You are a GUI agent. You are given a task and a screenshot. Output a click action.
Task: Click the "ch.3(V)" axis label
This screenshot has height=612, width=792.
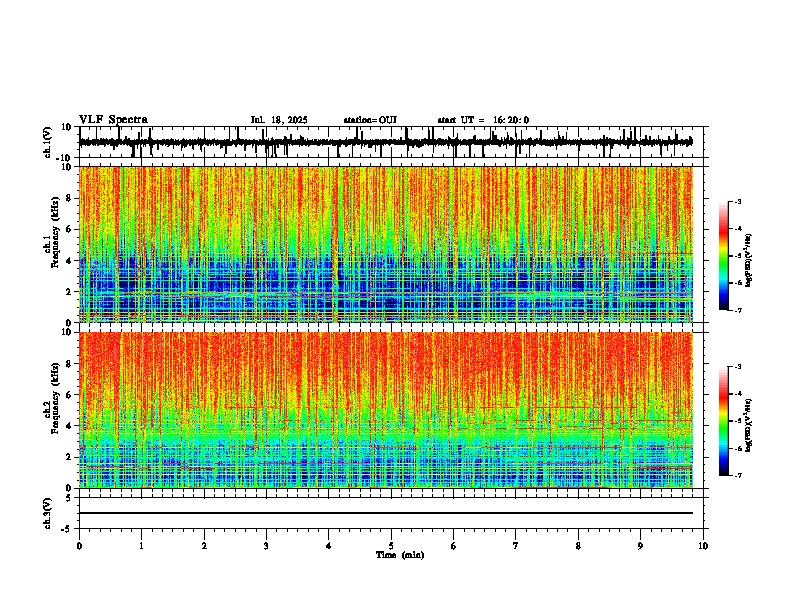tap(48, 513)
